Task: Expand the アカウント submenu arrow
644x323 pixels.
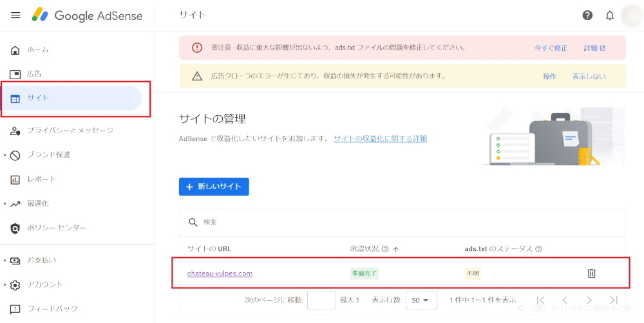Action: (5, 284)
